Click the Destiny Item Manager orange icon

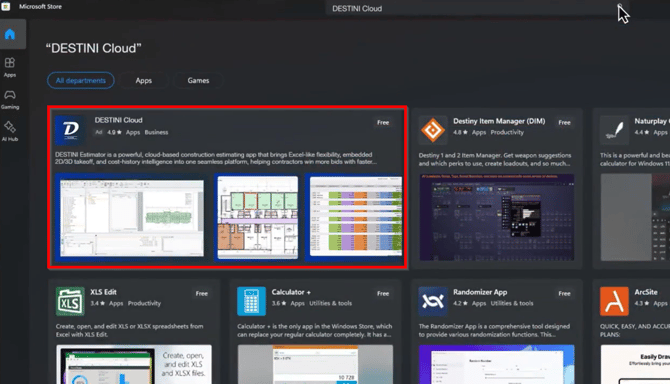point(433,129)
